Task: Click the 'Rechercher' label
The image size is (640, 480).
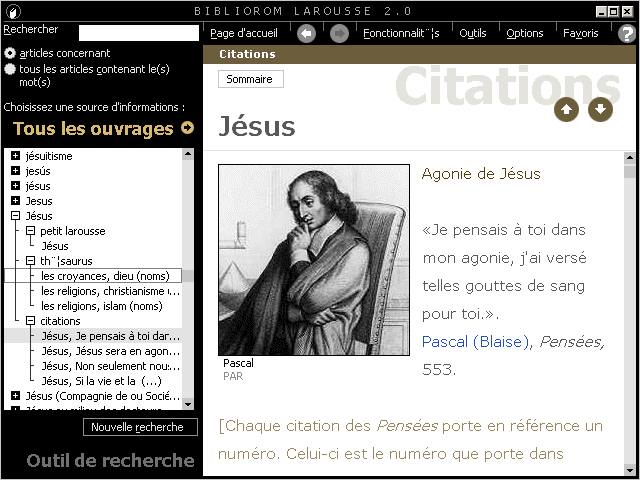Action: 31,29
